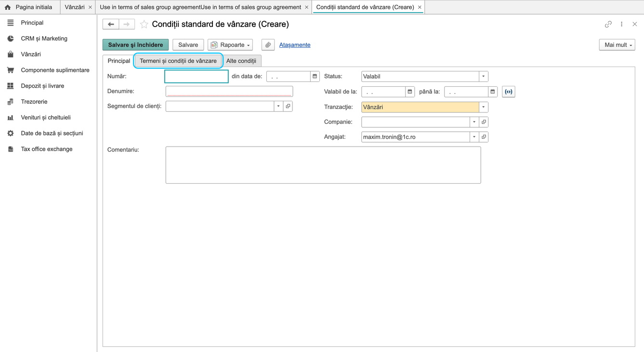Open the Rapoarte dropdown menu
644x352 pixels.
[x=230, y=45]
